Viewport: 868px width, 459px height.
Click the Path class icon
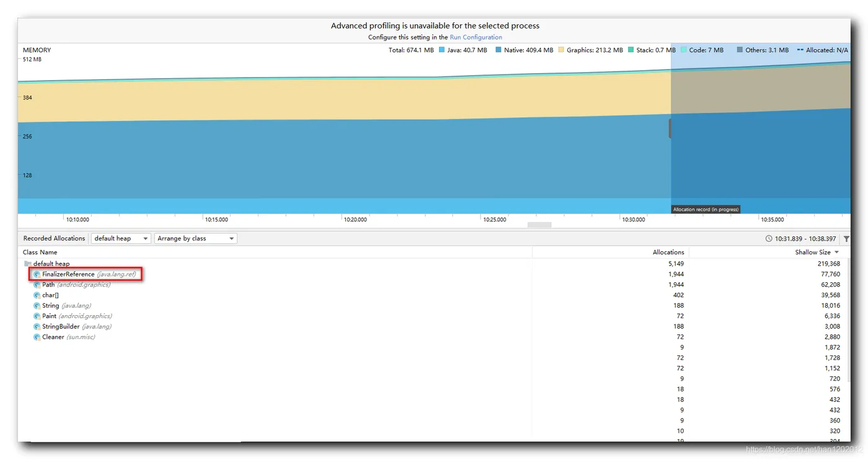point(37,285)
